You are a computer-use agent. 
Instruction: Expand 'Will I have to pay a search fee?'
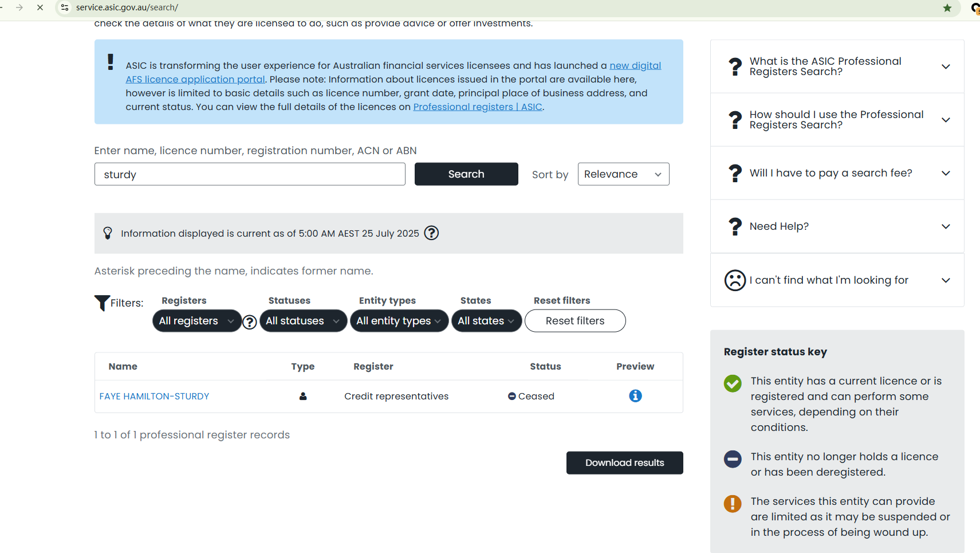coord(837,173)
